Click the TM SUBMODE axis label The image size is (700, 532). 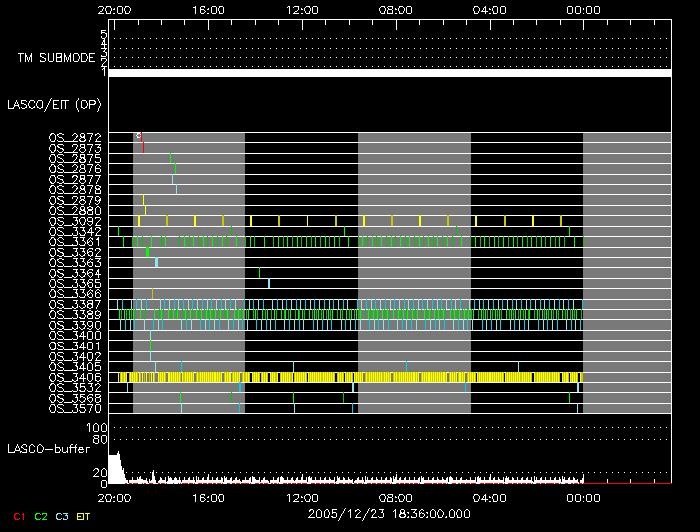tap(56, 58)
